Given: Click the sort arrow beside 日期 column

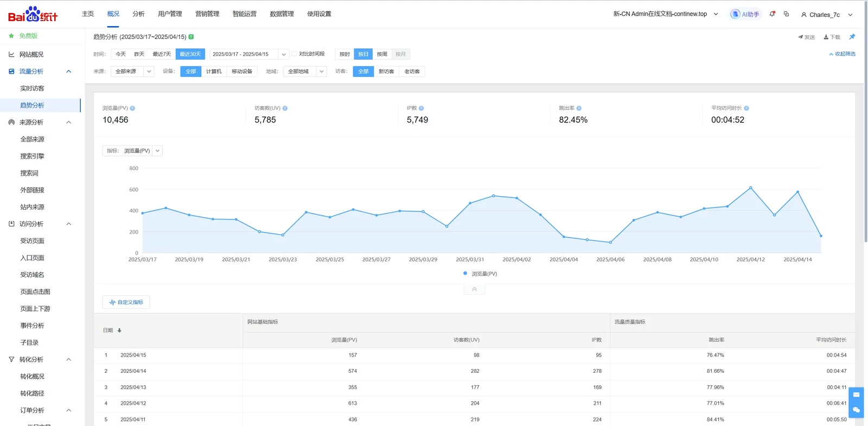Looking at the screenshot, I should coord(119,331).
